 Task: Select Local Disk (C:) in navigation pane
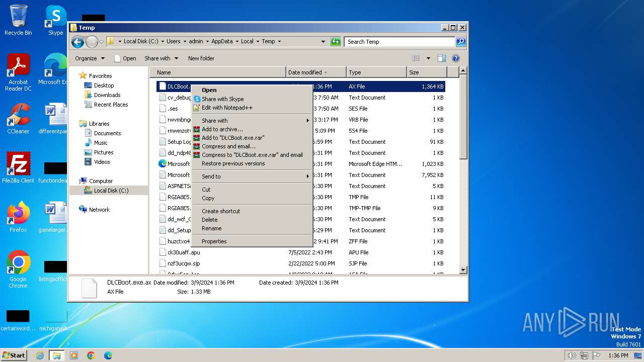point(111,191)
